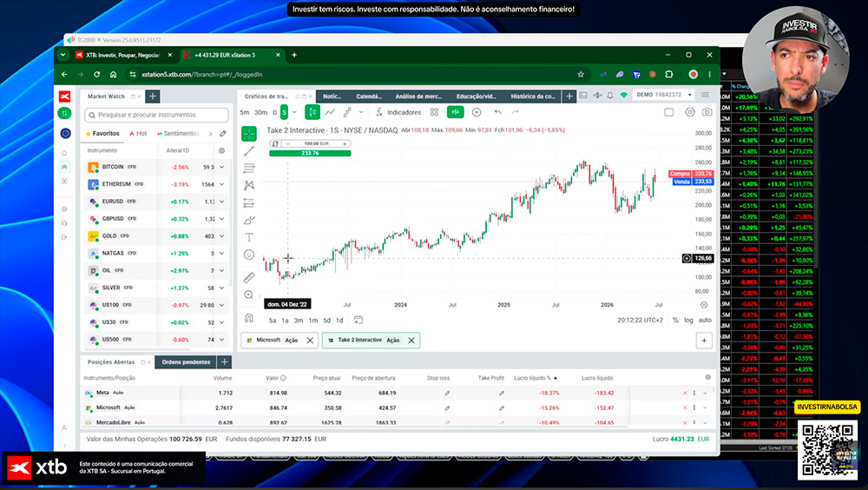The height and width of the screenshot is (490, 868).
Task: Focus the instrument search field
Action: 156,115
